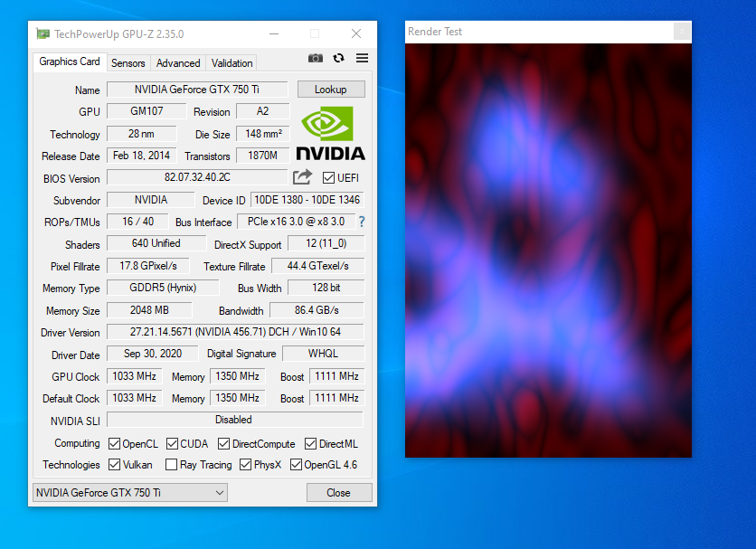Switch to the Sensors tab
The height and width of the screenshot is (549, 756).
(128, 63)
